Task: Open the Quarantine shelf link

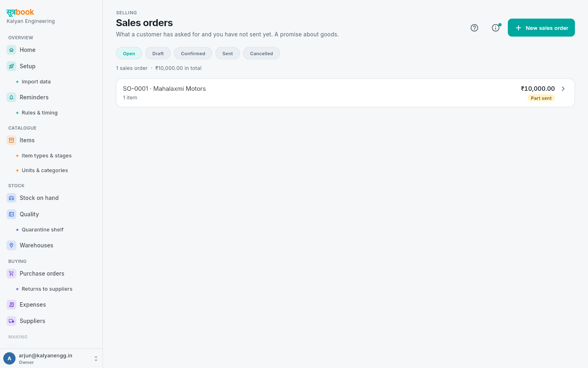Action: click(x=42, y=230)
